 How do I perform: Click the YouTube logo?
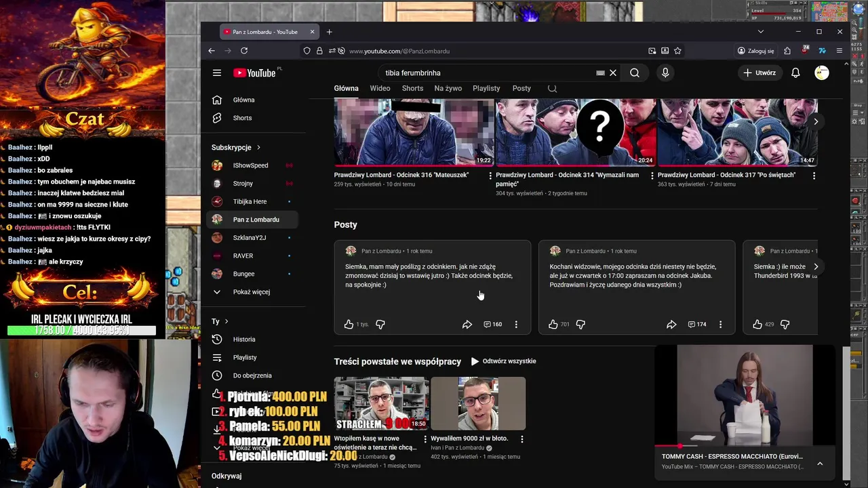tap(255, 73)
